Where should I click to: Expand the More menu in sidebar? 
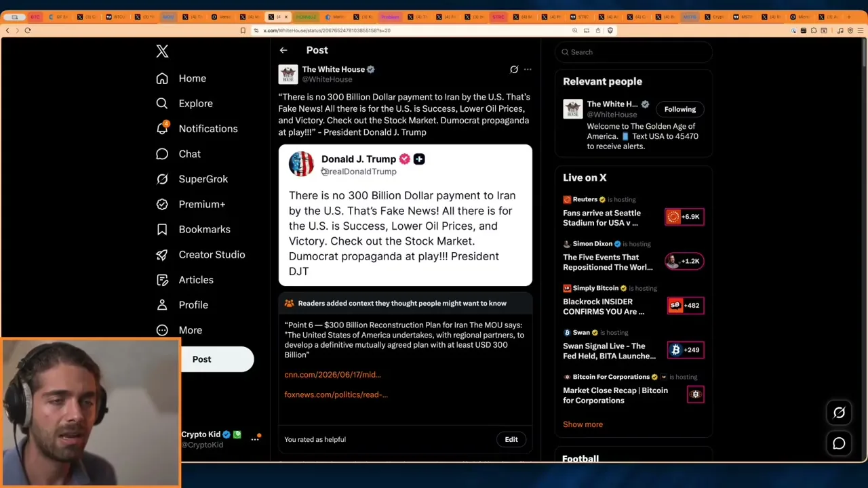coord(180,330)
